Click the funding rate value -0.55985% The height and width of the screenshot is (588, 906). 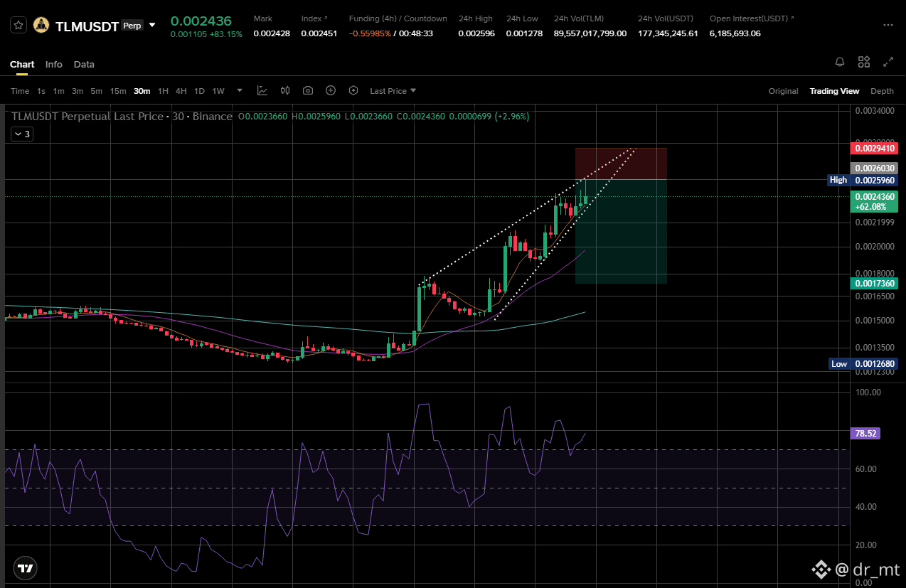[x=369, y=33]
